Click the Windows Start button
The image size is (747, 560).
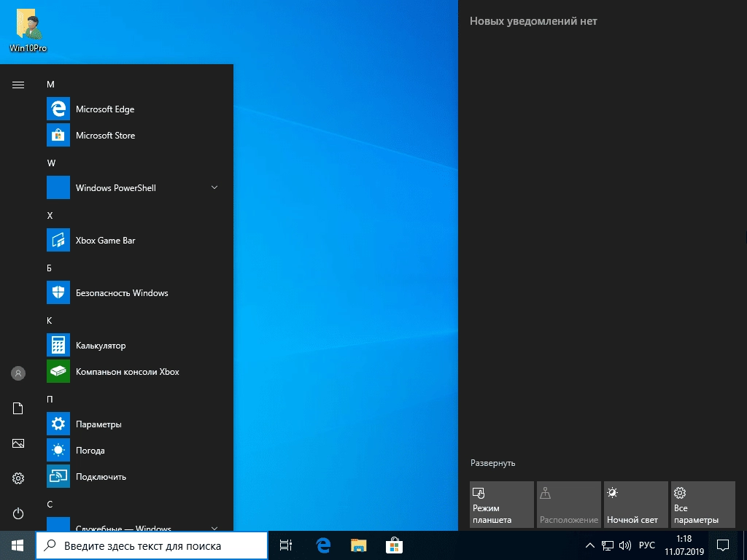(x=18, y=545)
